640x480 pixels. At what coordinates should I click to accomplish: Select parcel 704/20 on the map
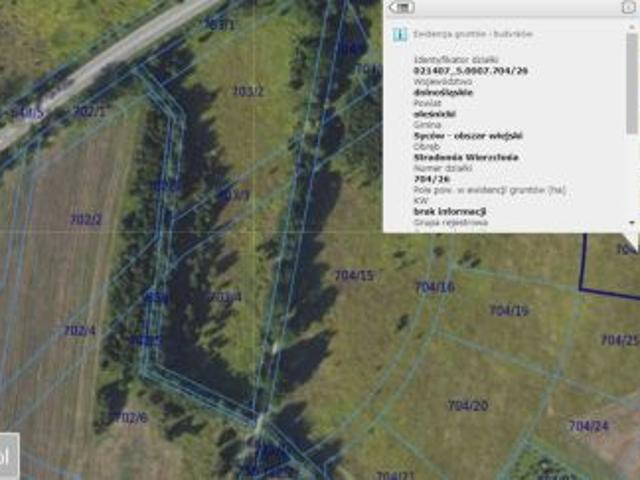pos(467,405)
